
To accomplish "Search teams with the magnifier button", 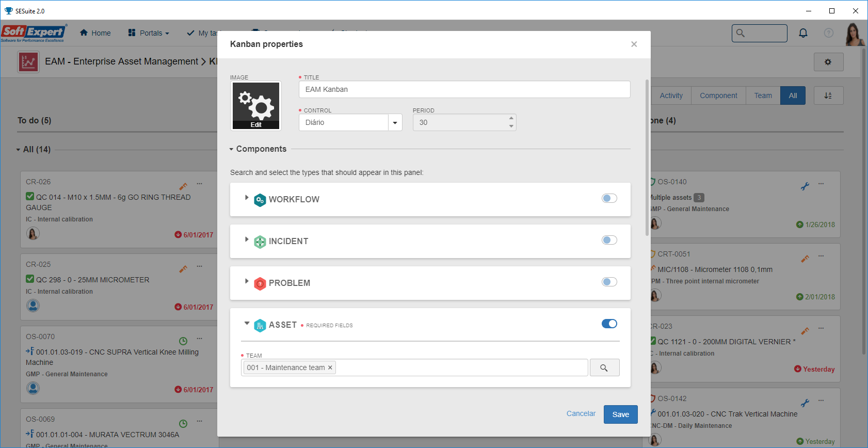I will [604, 367].
